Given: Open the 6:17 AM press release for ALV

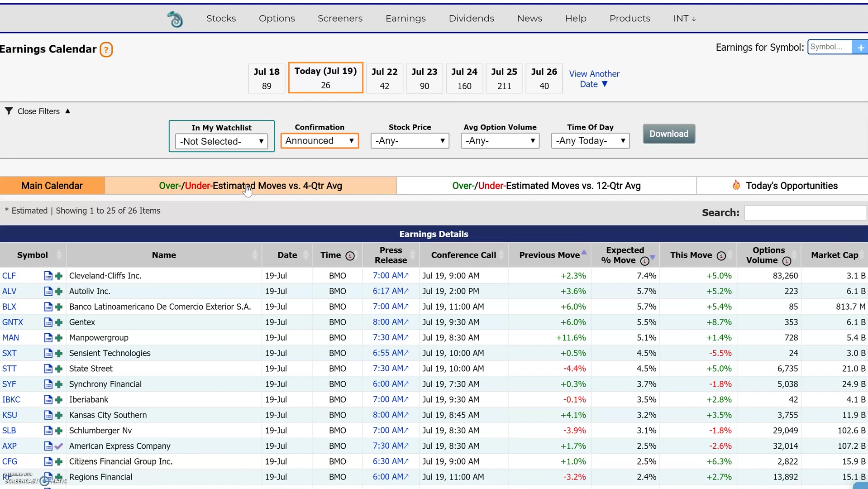Looking at the screenshot, I should [x=391, y=291].
